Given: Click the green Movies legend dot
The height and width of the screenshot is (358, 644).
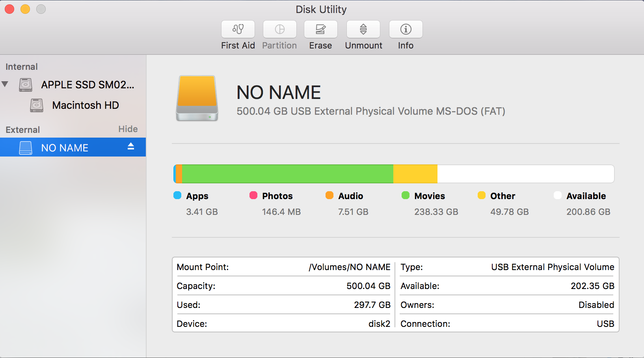Looking at the screenshot, I should pos(405,196).
